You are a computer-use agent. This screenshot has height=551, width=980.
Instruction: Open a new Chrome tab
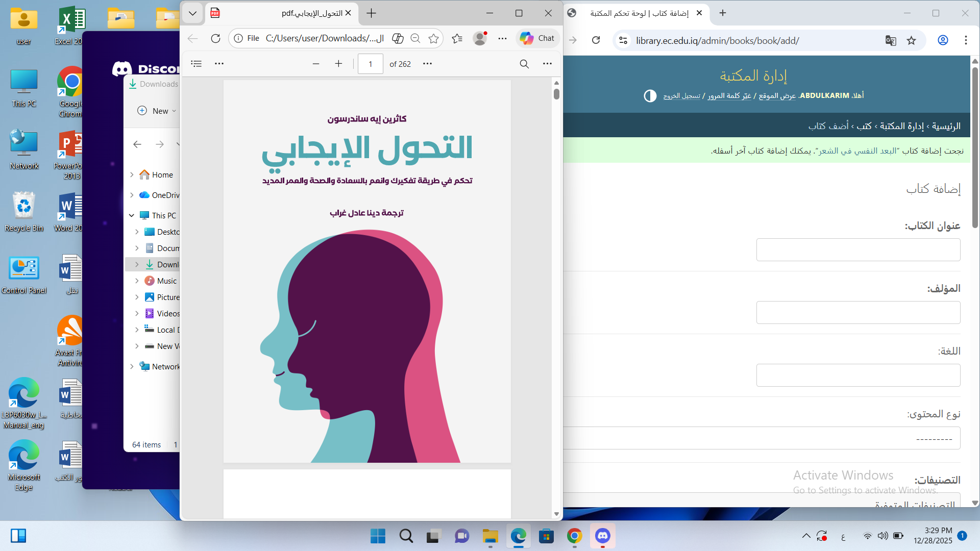coord(723,13)
